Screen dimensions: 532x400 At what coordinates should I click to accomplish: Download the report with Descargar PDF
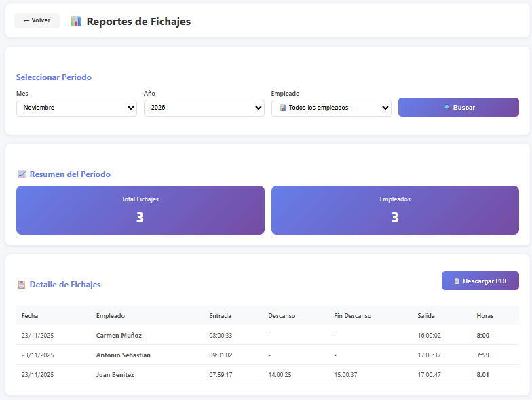coord(480,281)
